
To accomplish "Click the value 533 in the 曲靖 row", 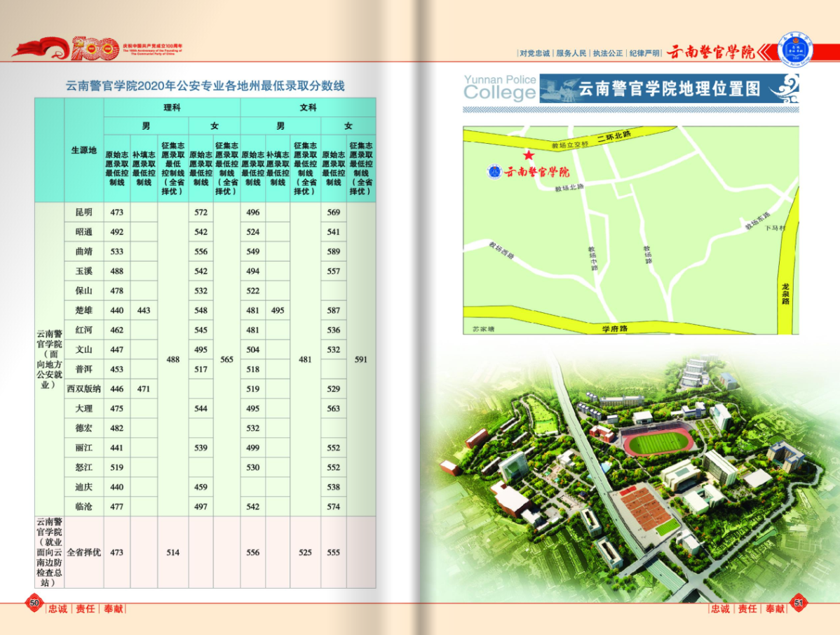I will coord(117,251).
